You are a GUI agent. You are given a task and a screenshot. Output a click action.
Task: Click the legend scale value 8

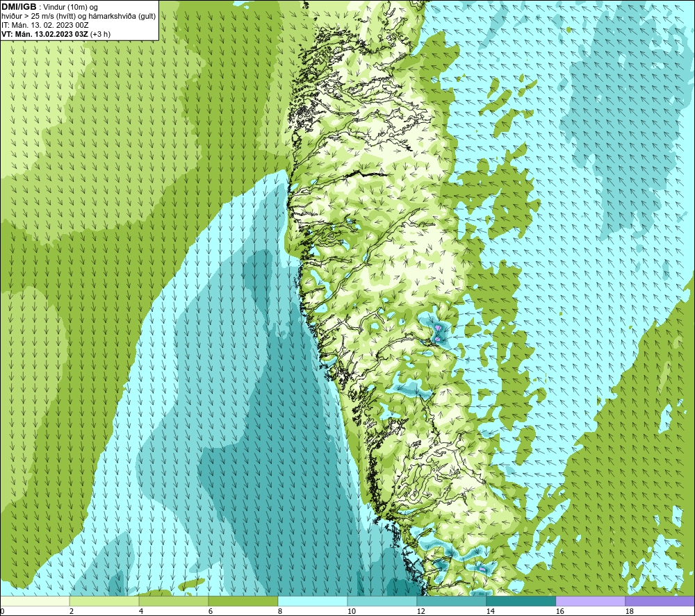point(280,612)
